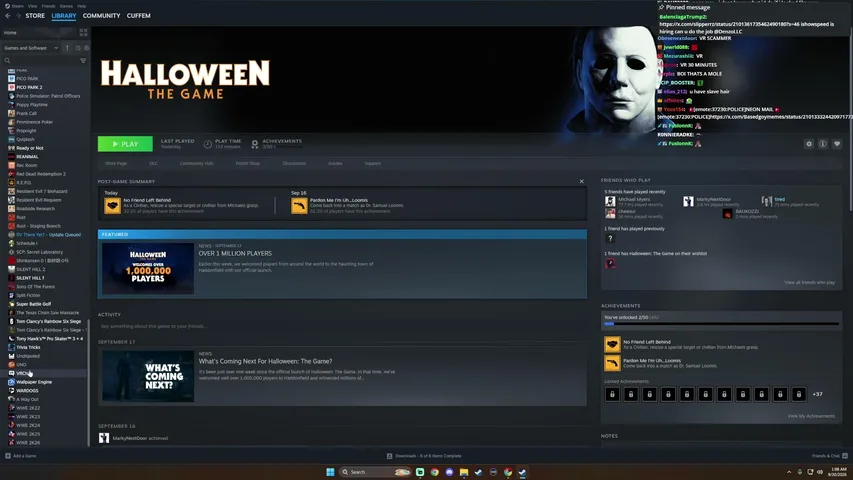Image resolution: width=853 pixels, height=480 pixels.
Task: Open the Guides link
Action: (x=335, y=163)
